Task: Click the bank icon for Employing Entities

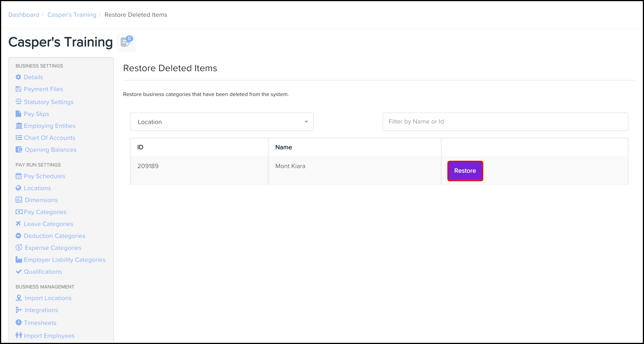Action: (x=19, y=126)
